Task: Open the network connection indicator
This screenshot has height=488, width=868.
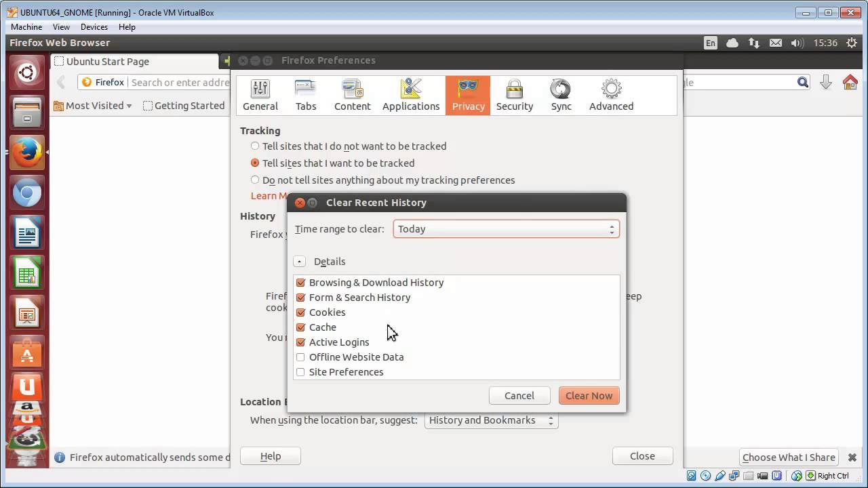Action: (x=754, y=43)
